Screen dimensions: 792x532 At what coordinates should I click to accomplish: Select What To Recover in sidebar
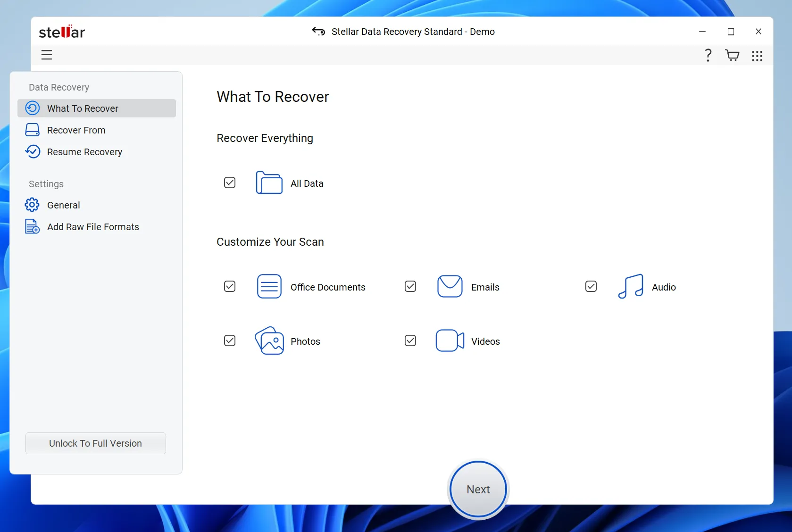click(x=97, y=108)
